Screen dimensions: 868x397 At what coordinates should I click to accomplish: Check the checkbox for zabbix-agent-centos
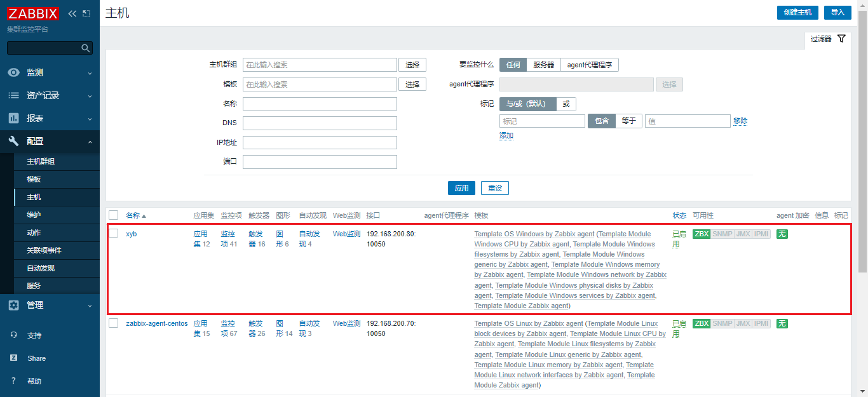(x=114, y=323)
